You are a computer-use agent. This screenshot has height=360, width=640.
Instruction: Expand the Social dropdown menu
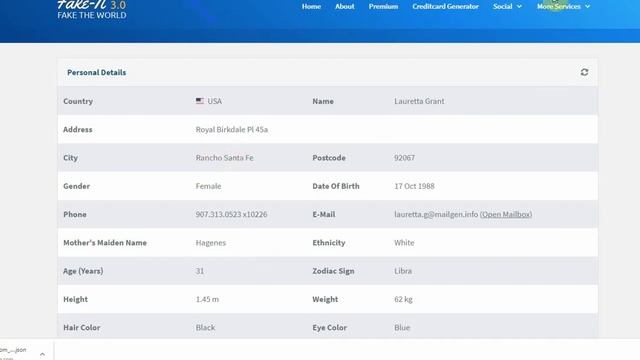click(x=507, y=7)
